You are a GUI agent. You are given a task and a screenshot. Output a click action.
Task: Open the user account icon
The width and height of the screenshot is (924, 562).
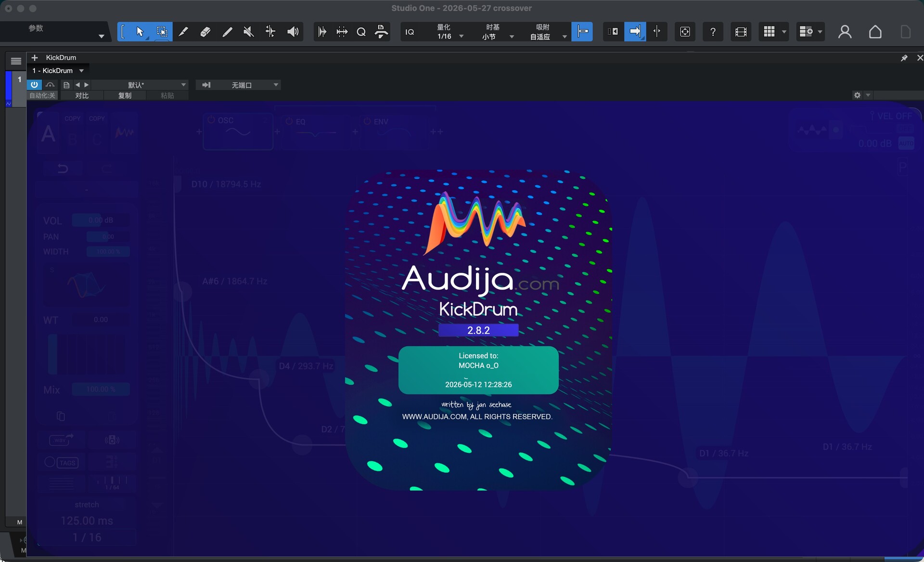[845, 32]
